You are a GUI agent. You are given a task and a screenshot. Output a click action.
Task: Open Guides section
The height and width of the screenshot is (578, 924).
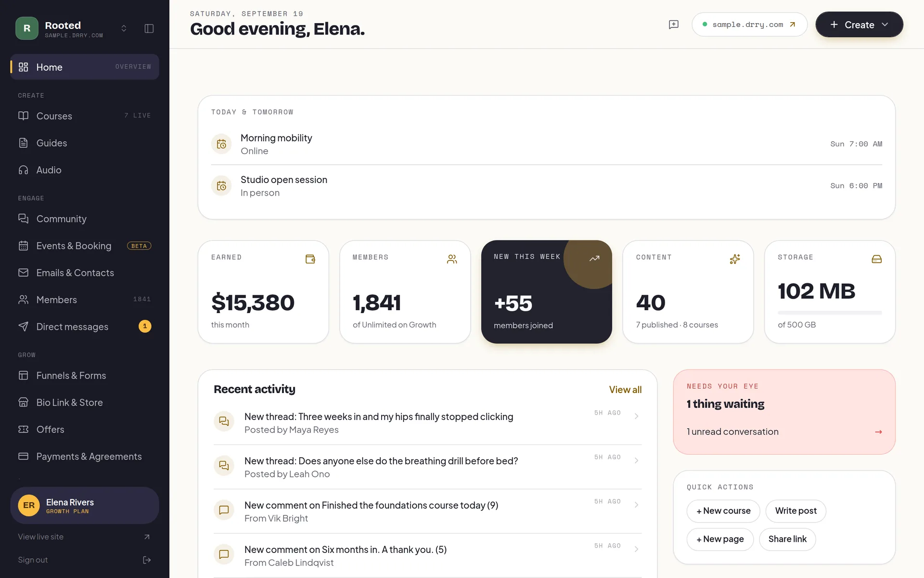[85, 143]
